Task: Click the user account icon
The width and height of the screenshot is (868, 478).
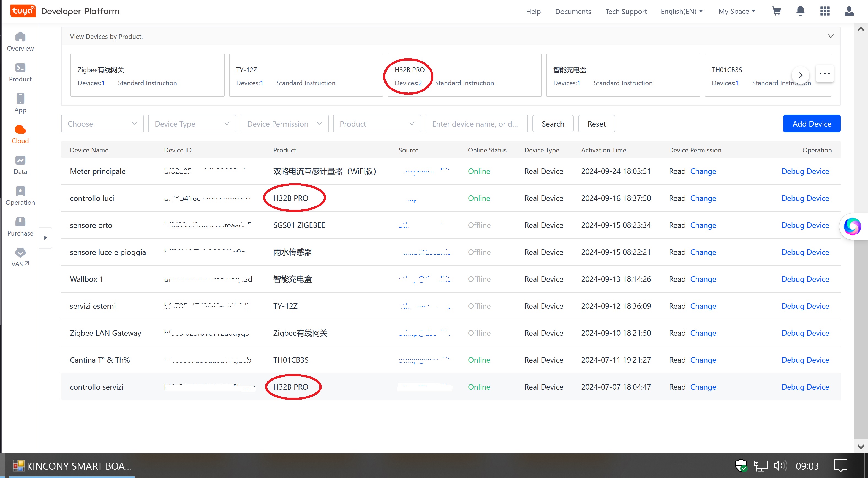Action: pyautogui.click(x=849, y=11)
